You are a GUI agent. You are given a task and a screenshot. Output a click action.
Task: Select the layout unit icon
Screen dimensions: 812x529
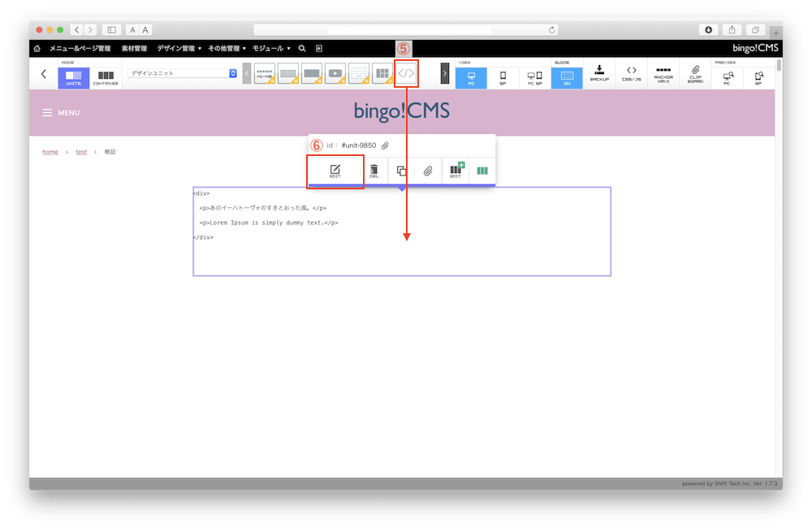click(359, 74)
